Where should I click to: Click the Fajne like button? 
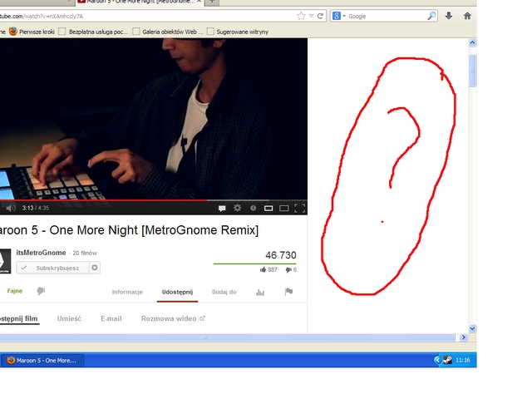[15, 291]
